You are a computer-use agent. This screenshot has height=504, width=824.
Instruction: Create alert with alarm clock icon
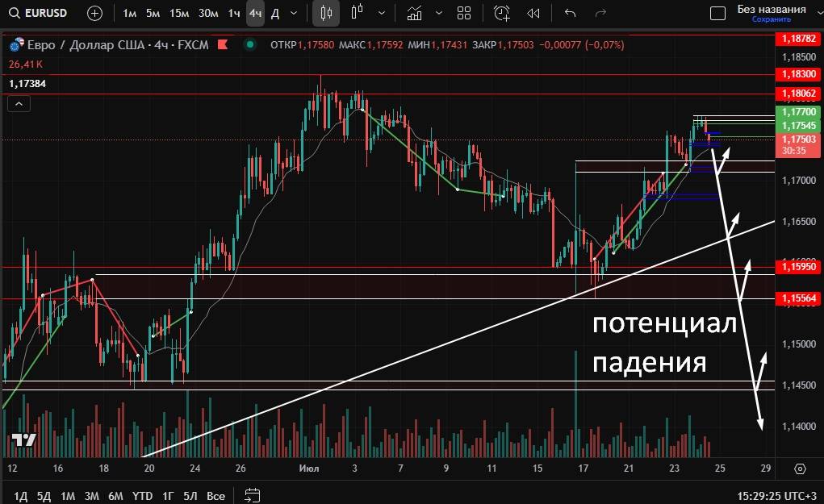coord(502,13)
